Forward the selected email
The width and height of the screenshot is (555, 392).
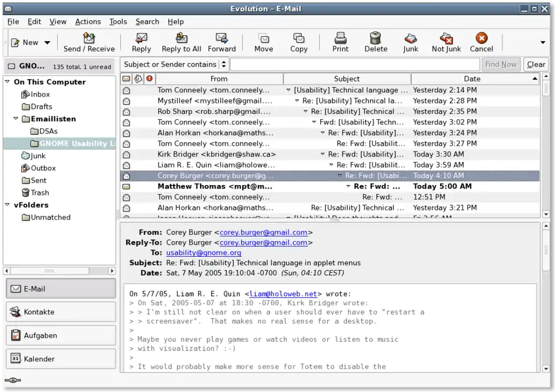221,39
